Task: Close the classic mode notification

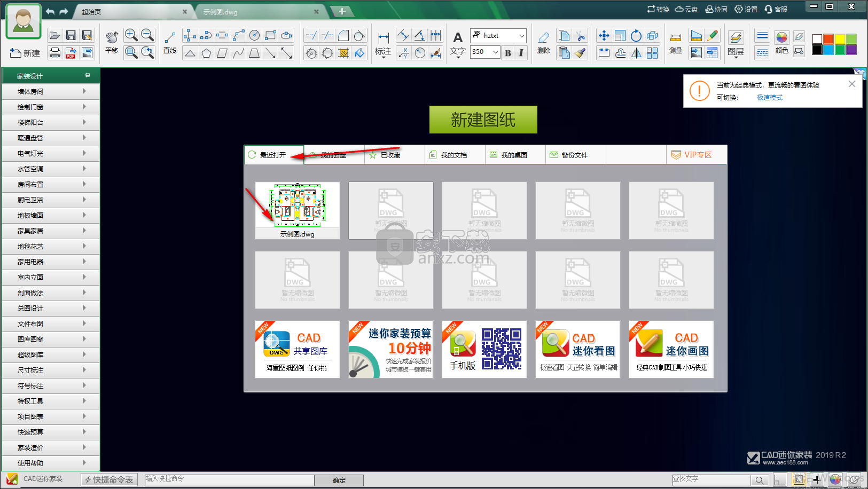Action: (x=852, y=84)
